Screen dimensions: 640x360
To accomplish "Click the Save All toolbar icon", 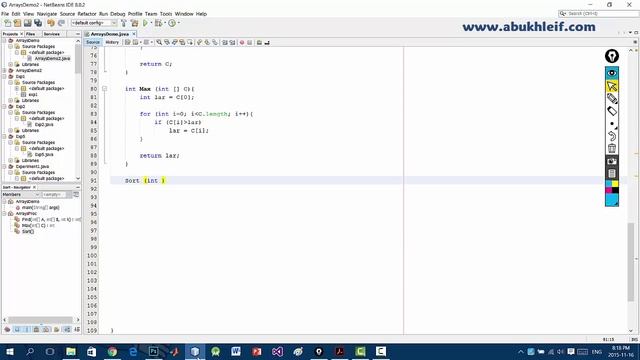I will pos(38,23).
